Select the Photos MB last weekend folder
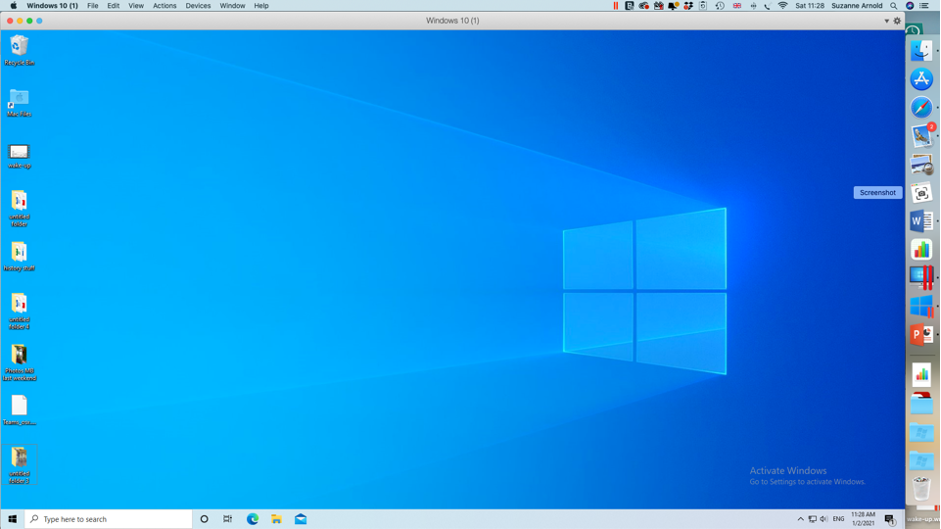 [19, 362]
